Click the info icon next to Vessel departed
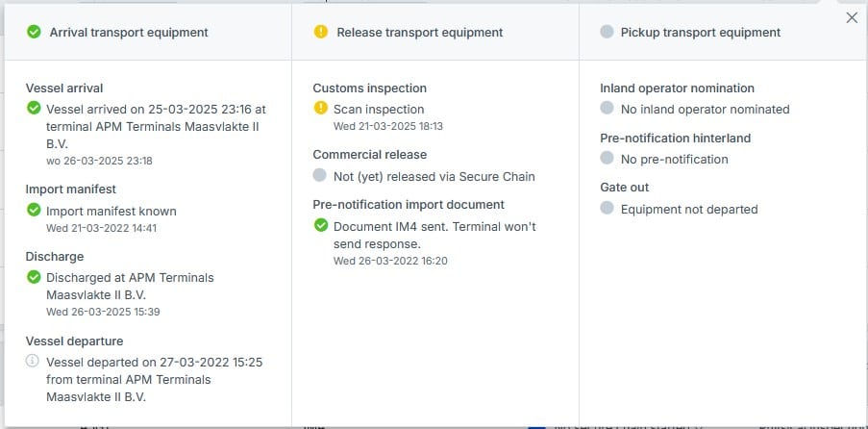 tap(34, 362)
